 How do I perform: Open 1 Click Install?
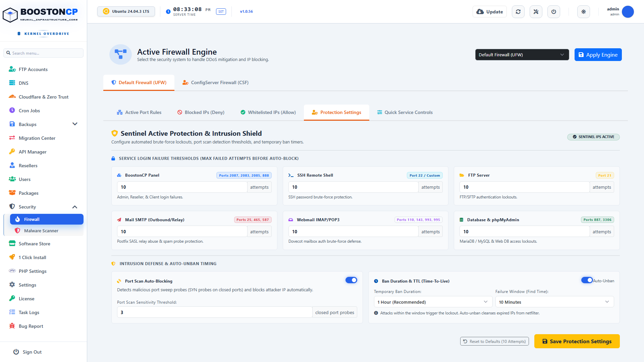pyautogui.click(x=43, y=257)
